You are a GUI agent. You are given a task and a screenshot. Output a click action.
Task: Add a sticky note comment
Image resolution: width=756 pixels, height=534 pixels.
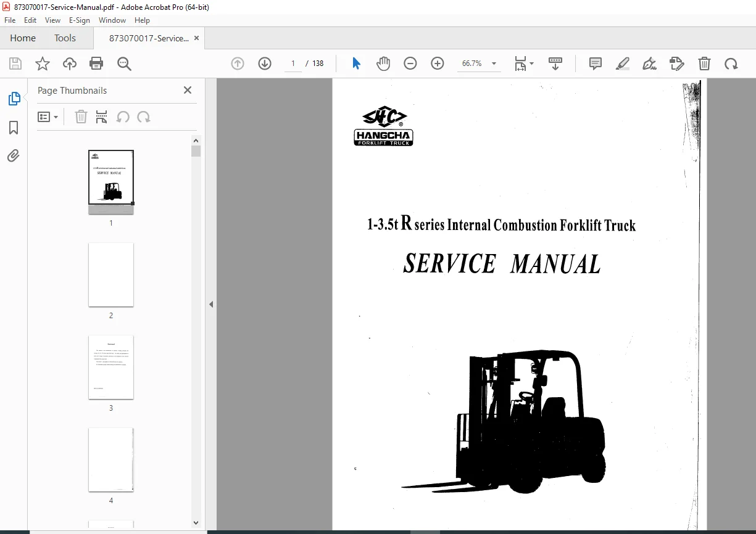pyautogui.click(x=596, y=64)
